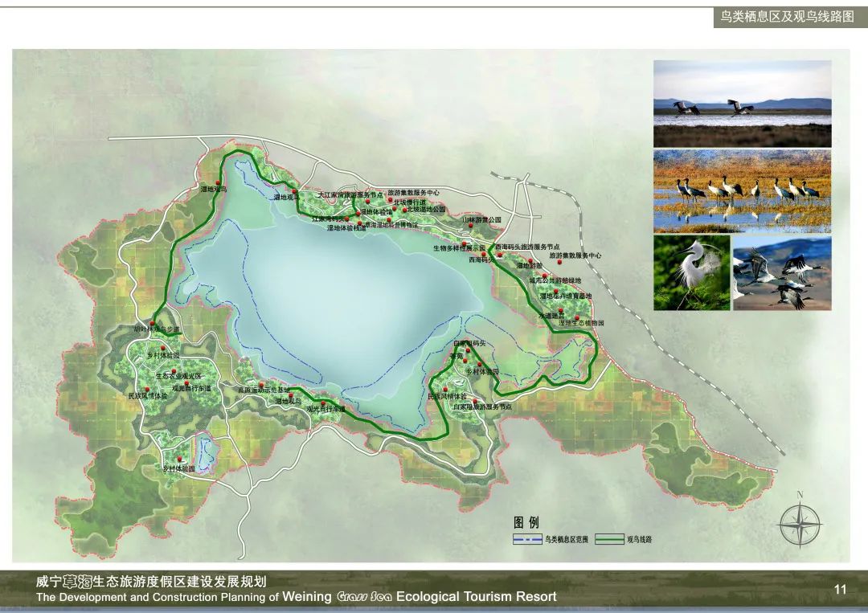The height and width of the screenshot is (613, 868).
Task: Click page number 11 in footer
Action: (x=840, y=590)
